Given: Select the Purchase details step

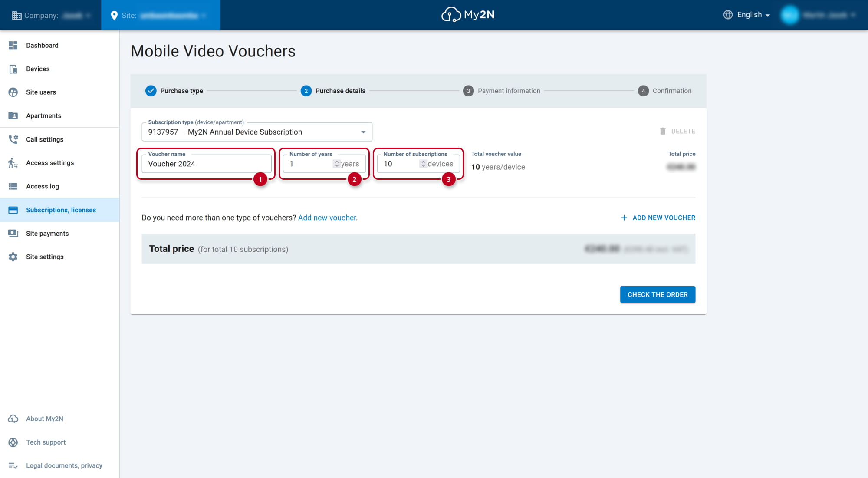Looking at the screenshot, I should pyautogui.click(x=333, y=91).
